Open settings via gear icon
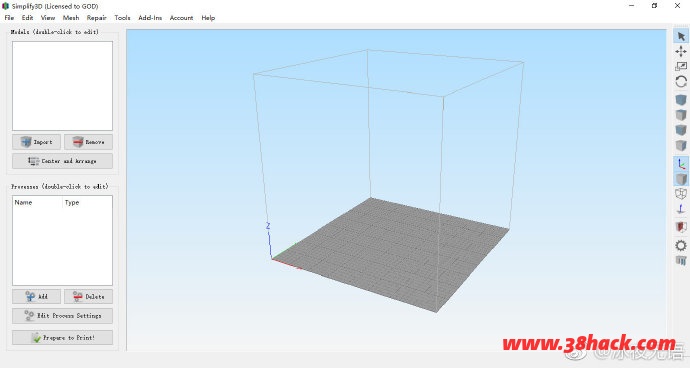The width and height of the screenshot is (690, 368). pyautogui.click(x=681, y=245)
